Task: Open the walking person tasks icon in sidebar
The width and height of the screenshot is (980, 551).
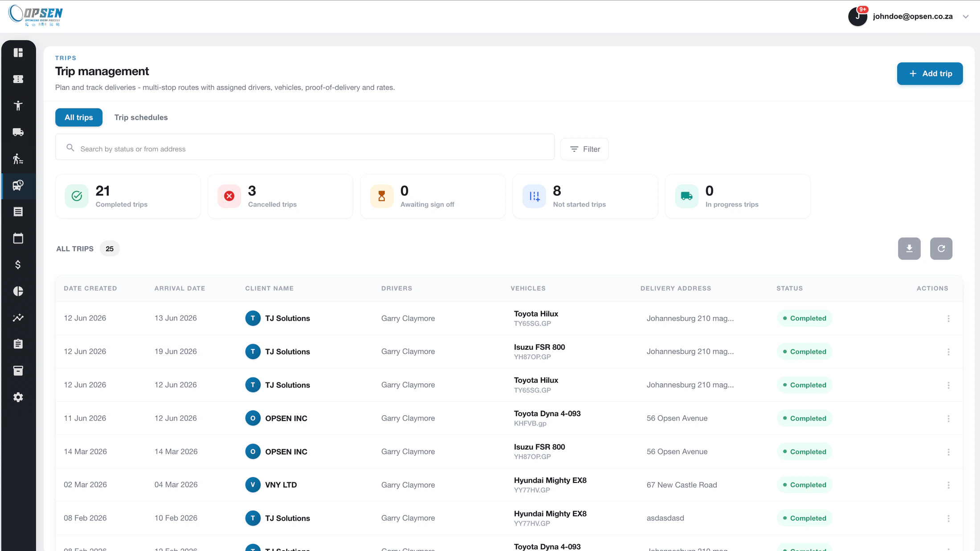Action: click(x=18, y=159)
